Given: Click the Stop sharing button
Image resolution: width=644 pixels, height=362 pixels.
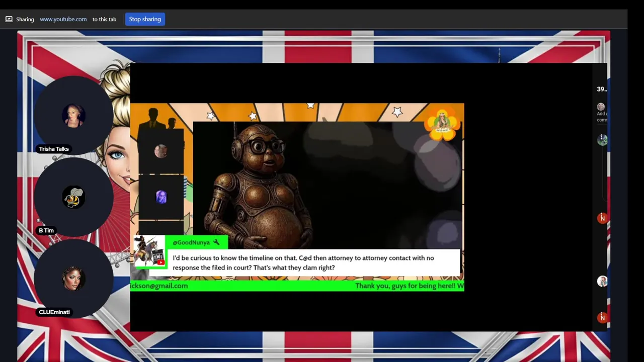Looking at the screenshot, I should (145, 19).
